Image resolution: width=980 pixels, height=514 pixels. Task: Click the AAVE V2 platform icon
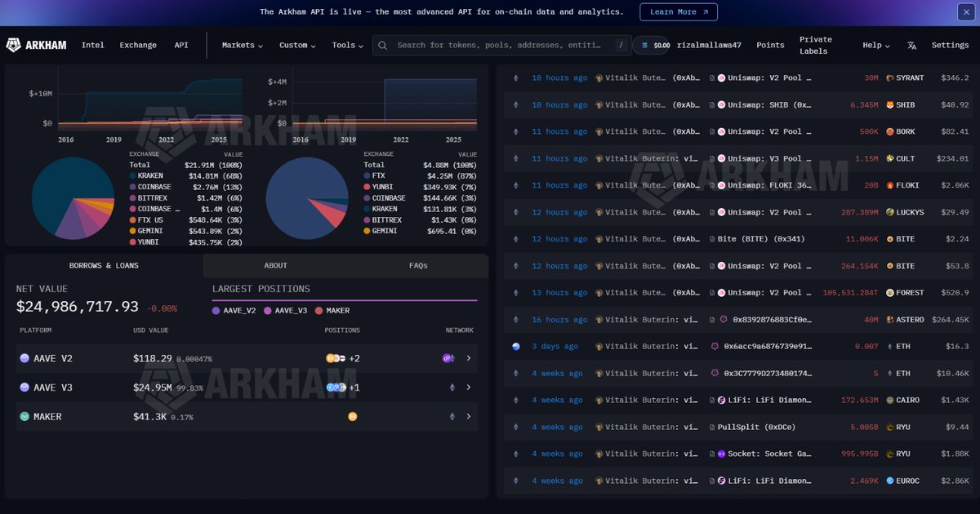tap(24, 358)
